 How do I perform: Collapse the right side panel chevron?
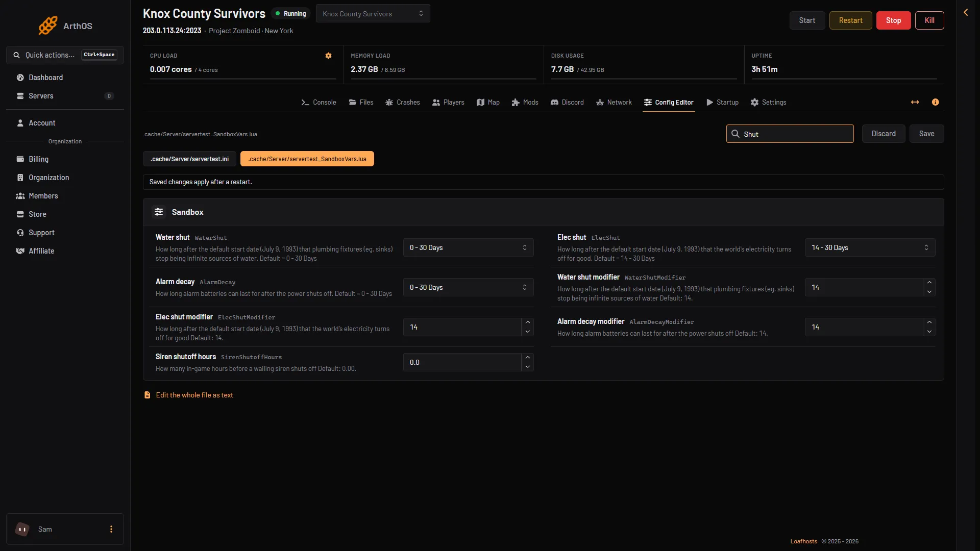pyautogui.click(x=966, y=12)
